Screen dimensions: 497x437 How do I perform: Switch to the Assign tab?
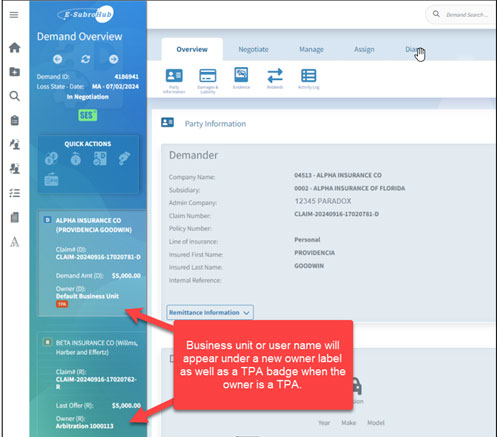click(x=364, y=49)
